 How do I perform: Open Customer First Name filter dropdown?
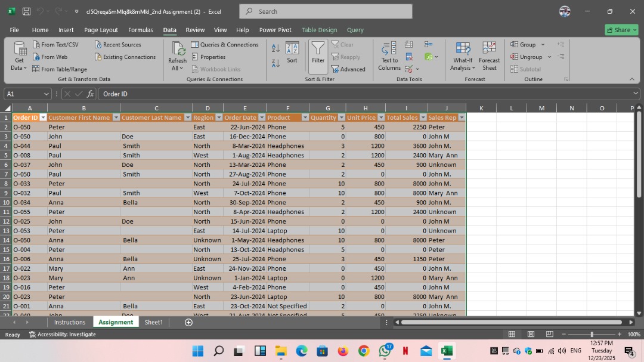(x=116, y=117)
